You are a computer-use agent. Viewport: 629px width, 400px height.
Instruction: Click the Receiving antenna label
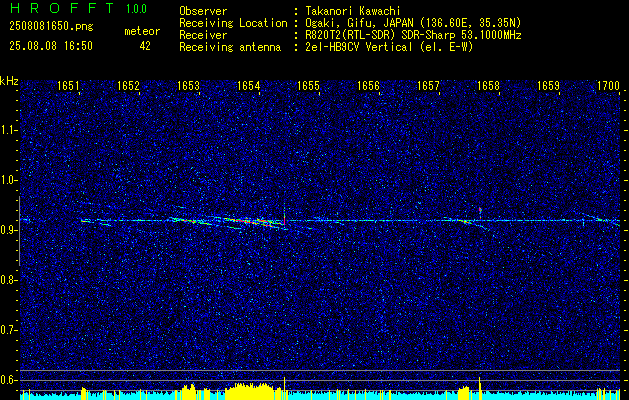pyautogui.click(x=230, y=47)
